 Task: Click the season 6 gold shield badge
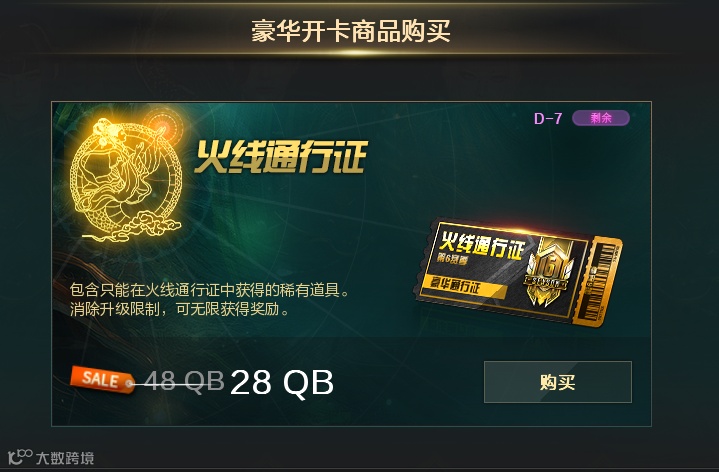pos(548,272)
